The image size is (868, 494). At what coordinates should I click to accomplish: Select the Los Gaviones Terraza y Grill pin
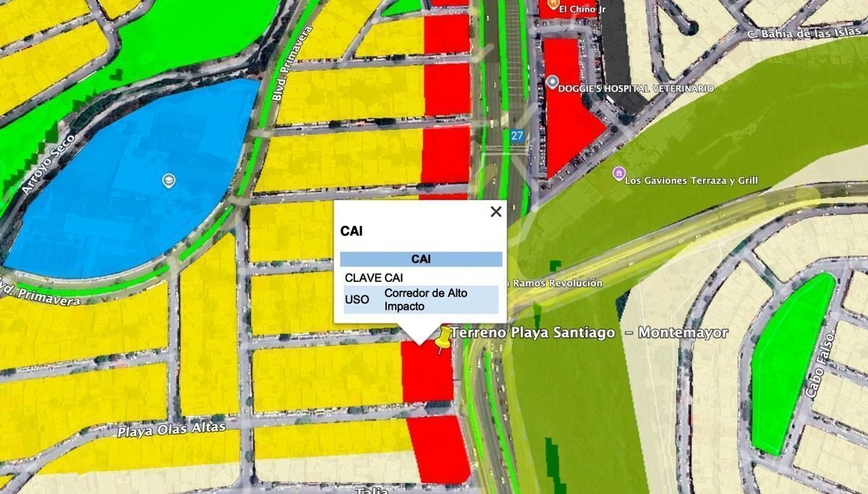coord(618,174)
